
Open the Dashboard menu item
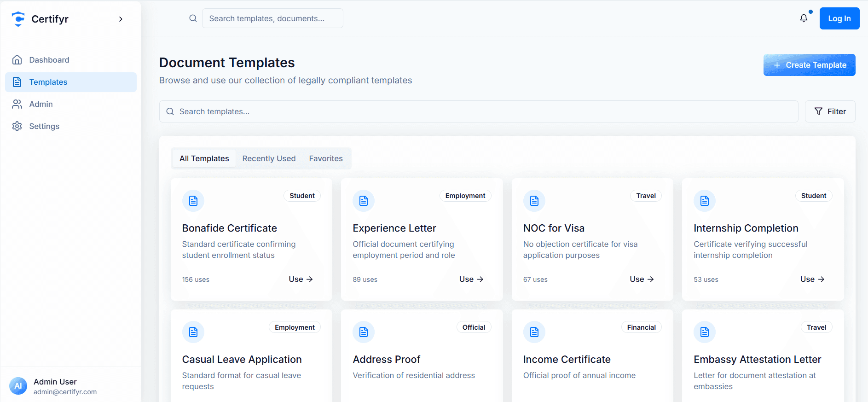pyautogui.click(x=71, y=60)
